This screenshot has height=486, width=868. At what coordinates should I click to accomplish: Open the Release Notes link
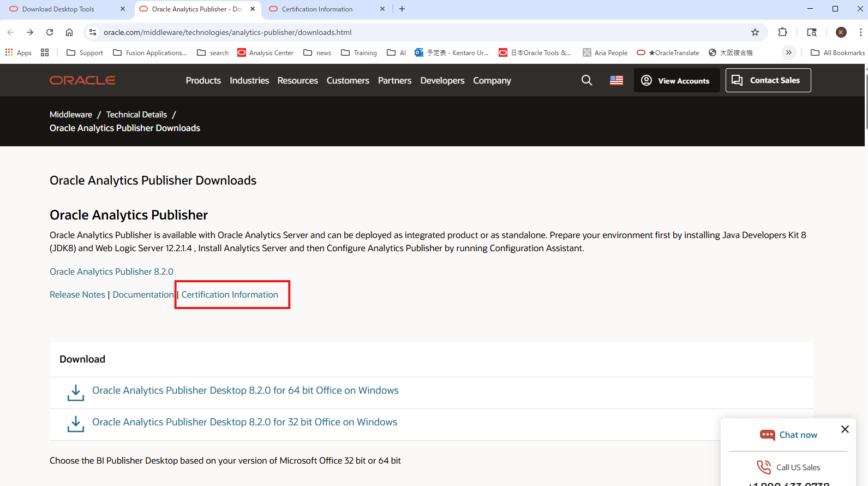[x=77, y=294]
